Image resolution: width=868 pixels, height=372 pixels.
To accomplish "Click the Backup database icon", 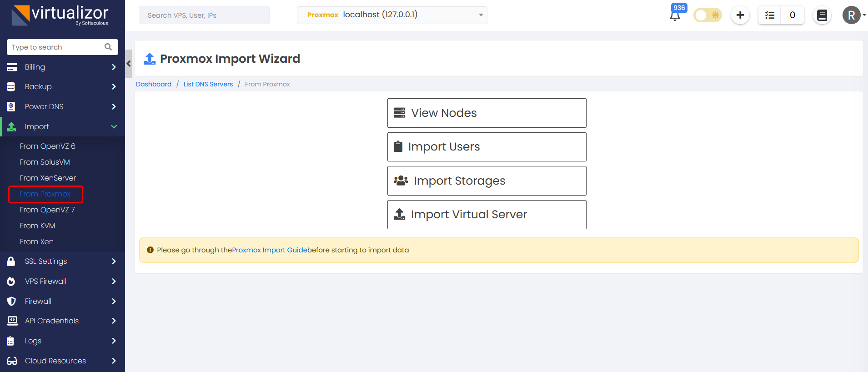I will [x=11, y=86].
